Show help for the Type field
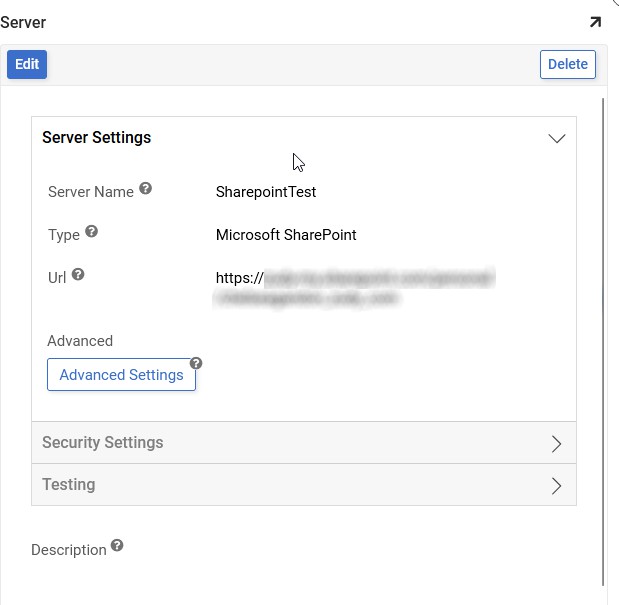The height and width of the screenshot is (605, 619). coord(91,232)
